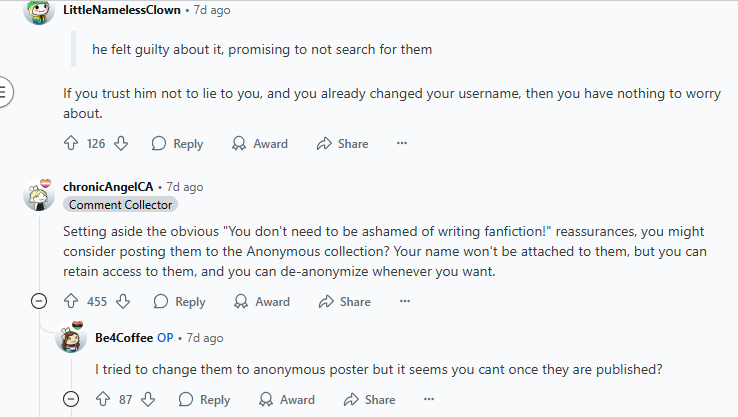Give an Award to chronicAngelCA's comment
Viewport: 738px width, 417px height.
point(262,302)
